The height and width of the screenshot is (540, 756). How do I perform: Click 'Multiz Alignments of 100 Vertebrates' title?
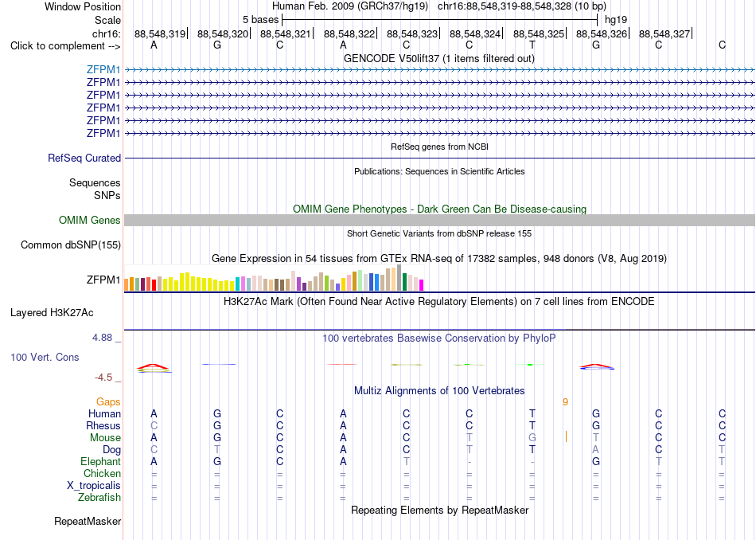tap(439, 390)
